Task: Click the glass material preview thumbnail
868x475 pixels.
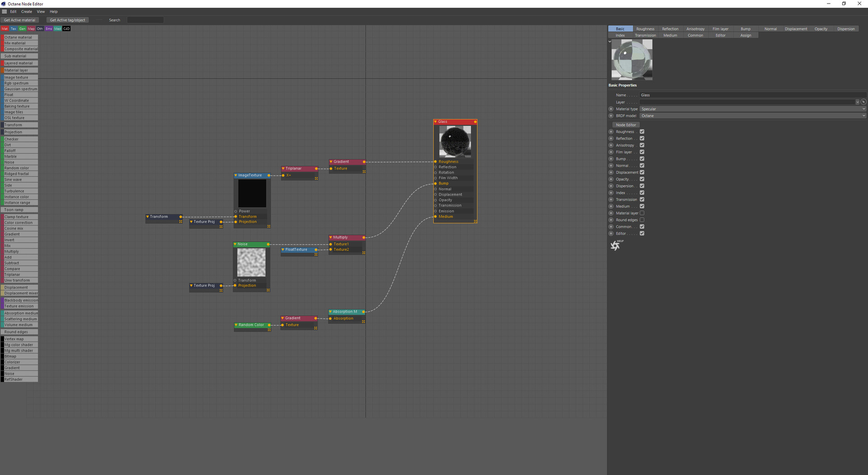Action: point(632,60)
